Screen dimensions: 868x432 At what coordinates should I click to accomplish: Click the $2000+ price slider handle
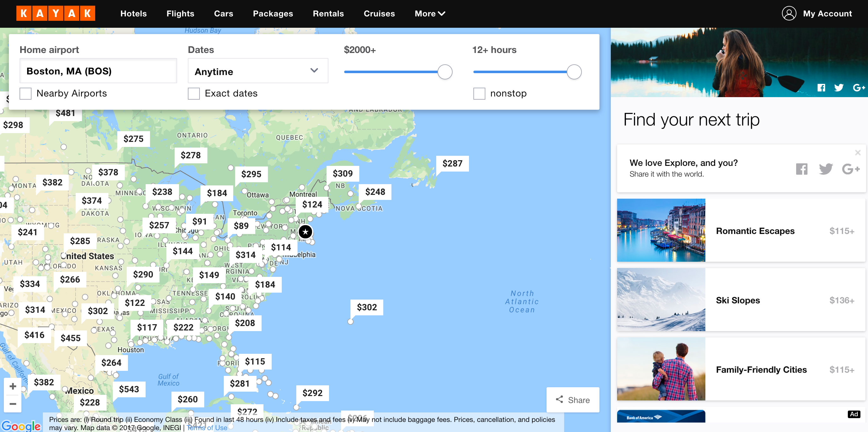click(445, 72)
